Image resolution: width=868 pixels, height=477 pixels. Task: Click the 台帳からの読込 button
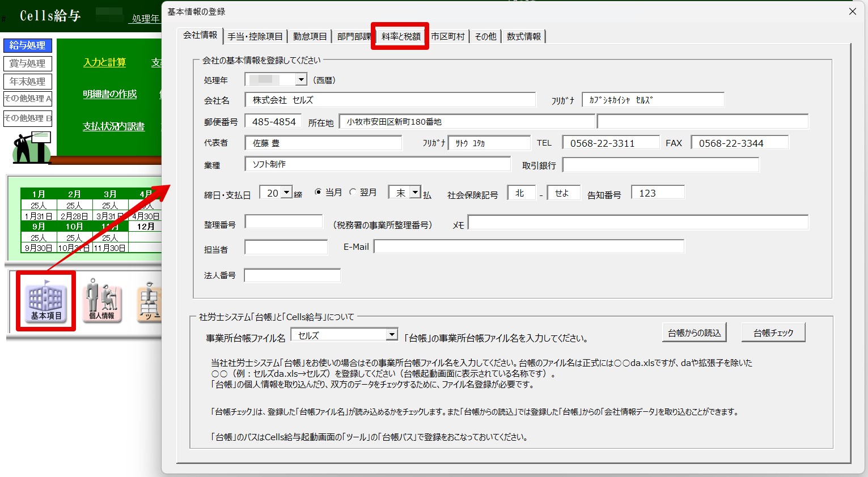point(694,333)
